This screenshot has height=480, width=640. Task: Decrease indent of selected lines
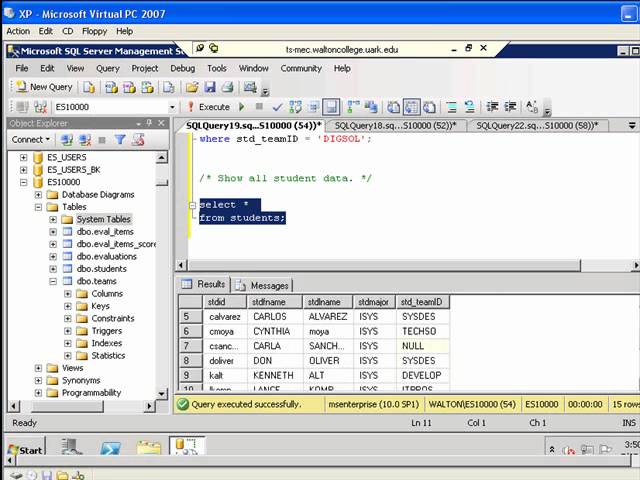pyautogui.click(x=492, y=107)
